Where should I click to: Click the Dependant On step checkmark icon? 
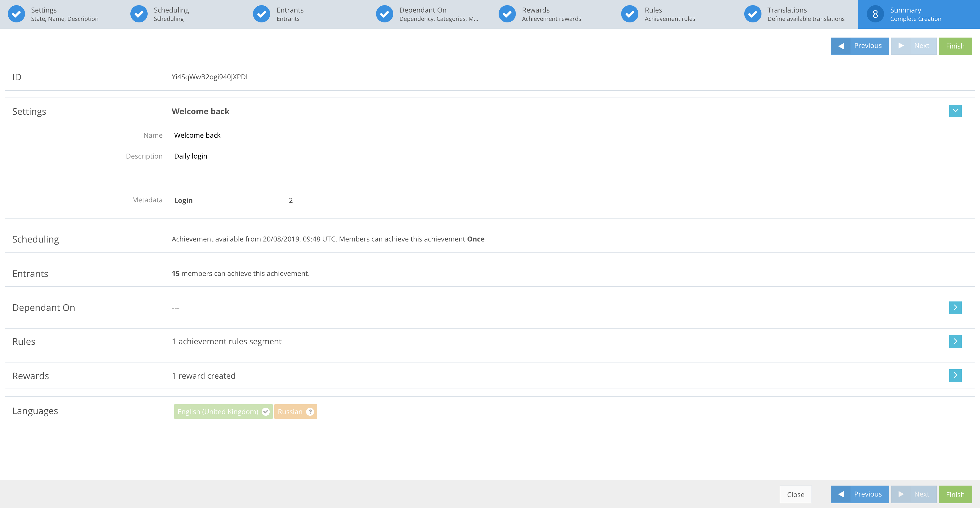click(x=385, y=14)
